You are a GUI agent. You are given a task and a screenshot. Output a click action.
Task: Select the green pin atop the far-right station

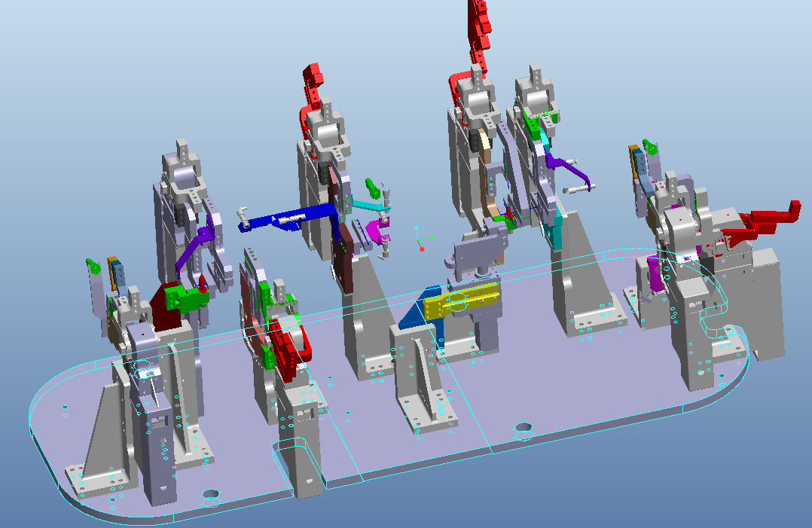coord(650,146)
